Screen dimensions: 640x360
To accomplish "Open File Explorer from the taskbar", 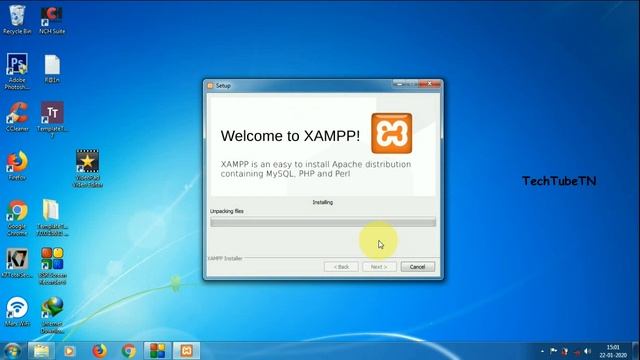I will (x=41, y=351).
